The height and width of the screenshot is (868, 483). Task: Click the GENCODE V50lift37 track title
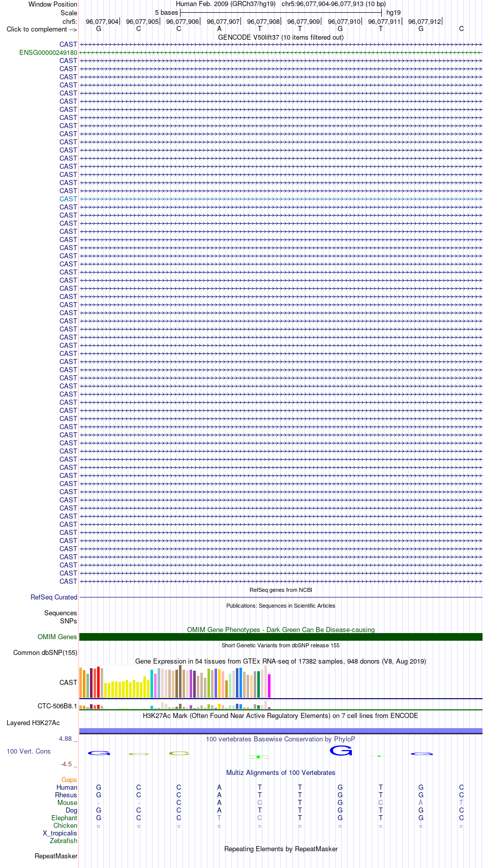(x=281, y=37)
